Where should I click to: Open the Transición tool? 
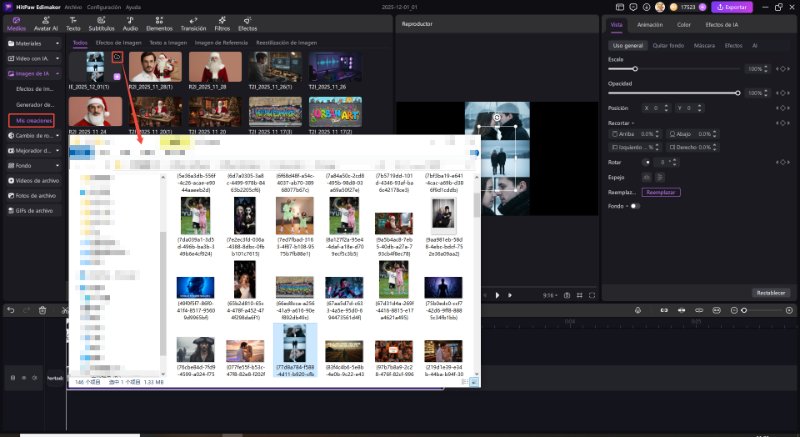point(192,24)
